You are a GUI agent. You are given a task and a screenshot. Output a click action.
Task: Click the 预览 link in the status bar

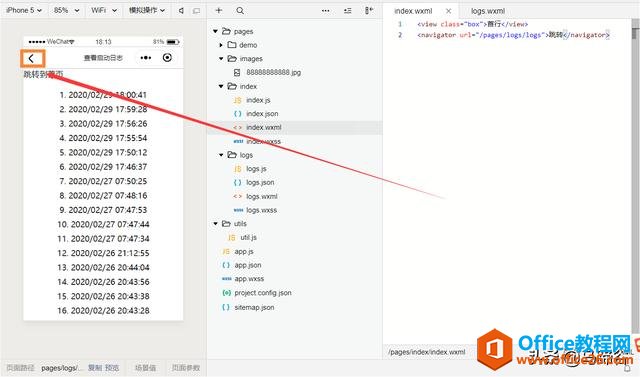pyautogui.click(x=112, y=368)
